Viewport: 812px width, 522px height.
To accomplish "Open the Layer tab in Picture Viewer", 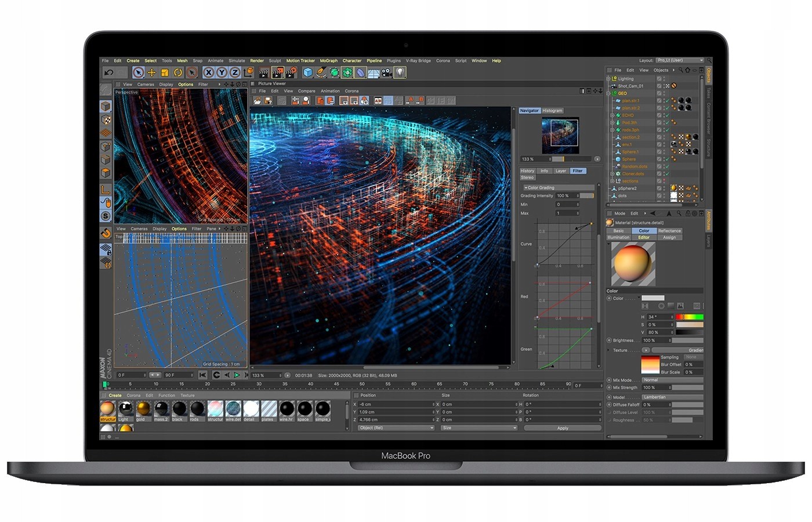I will 561,171.
